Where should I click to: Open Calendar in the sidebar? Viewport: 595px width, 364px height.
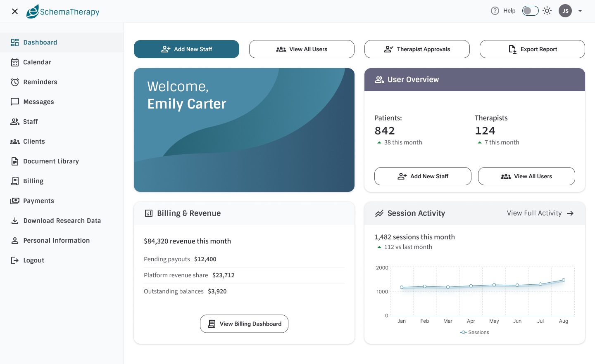(x=62, y=62)
